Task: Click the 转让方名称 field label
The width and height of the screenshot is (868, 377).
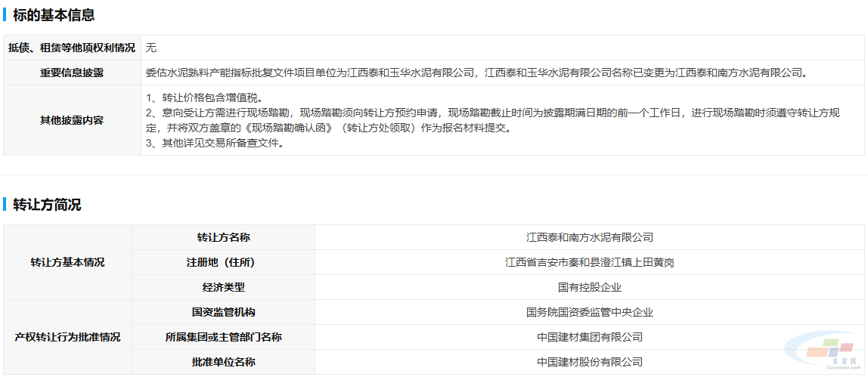Action: click(223, 237)
